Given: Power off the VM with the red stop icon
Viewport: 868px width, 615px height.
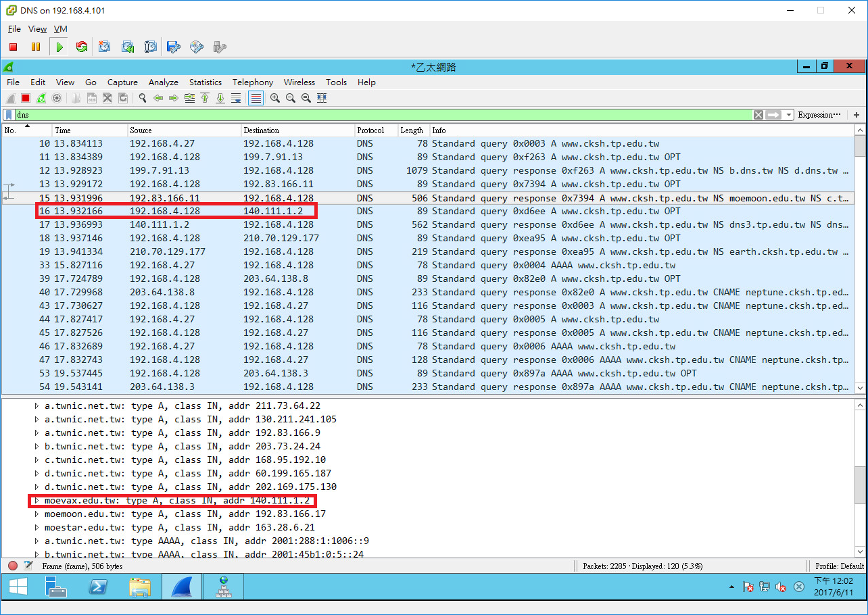Looking at the screenshot, I should 13,47.
